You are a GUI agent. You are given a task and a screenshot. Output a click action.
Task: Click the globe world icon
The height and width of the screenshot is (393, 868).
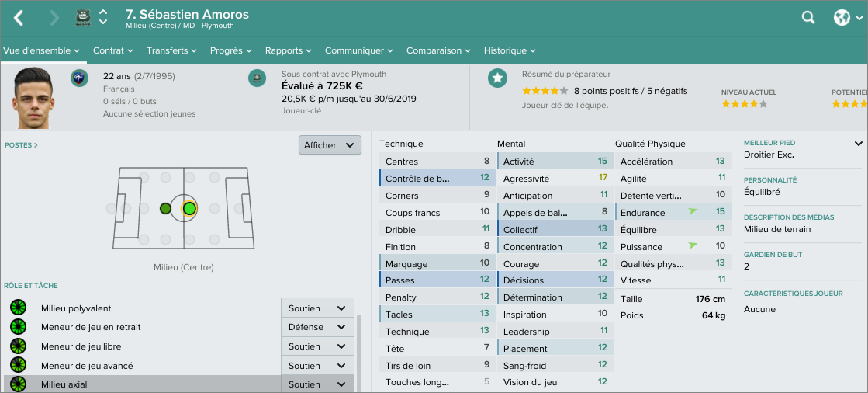coord(842,18)
